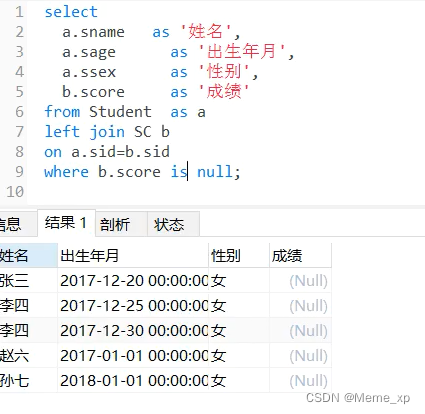Click the 成绩 column header
This screenshot has height=414, width=425.
[x=300, y=255]
